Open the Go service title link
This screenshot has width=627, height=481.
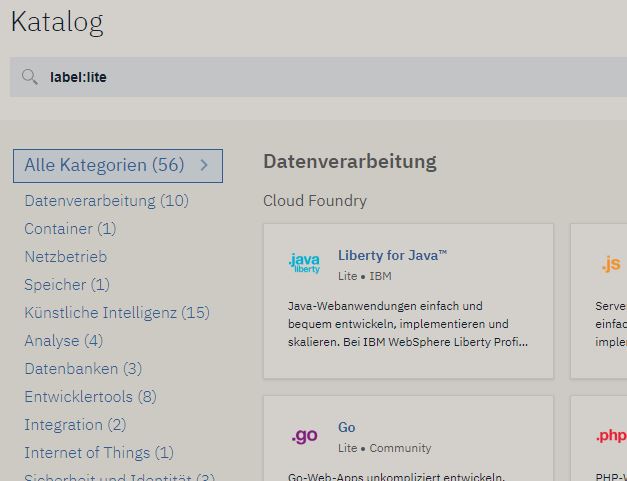click(x=347, y=427)
